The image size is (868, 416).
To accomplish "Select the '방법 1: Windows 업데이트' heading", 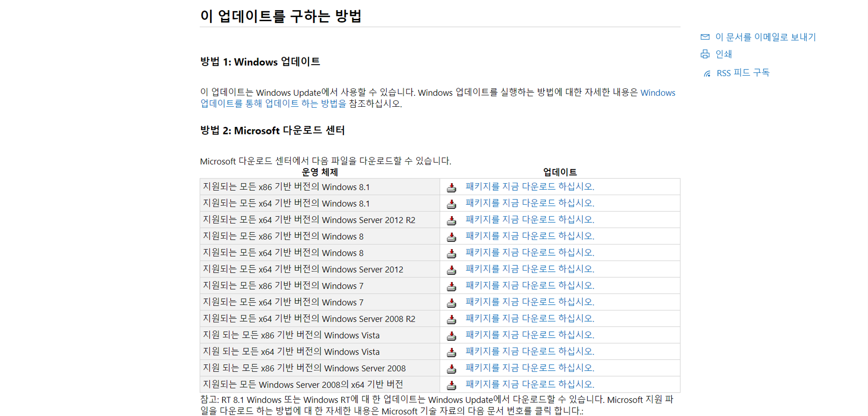I will click(260, 61).
